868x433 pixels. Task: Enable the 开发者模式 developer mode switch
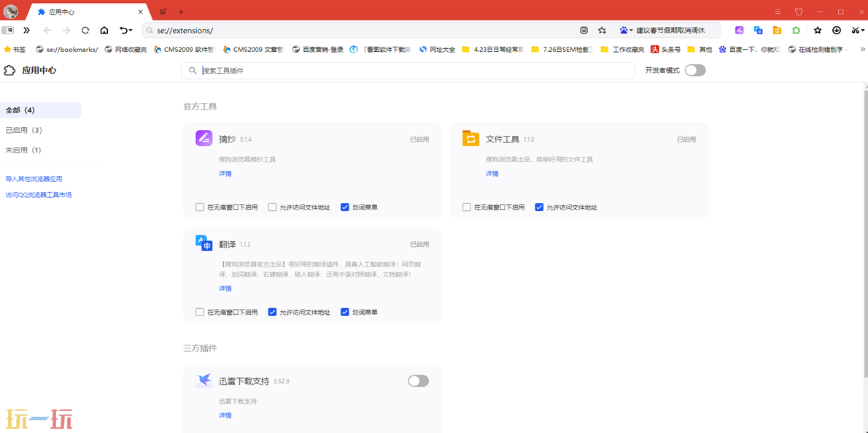[x=695, y=70]
